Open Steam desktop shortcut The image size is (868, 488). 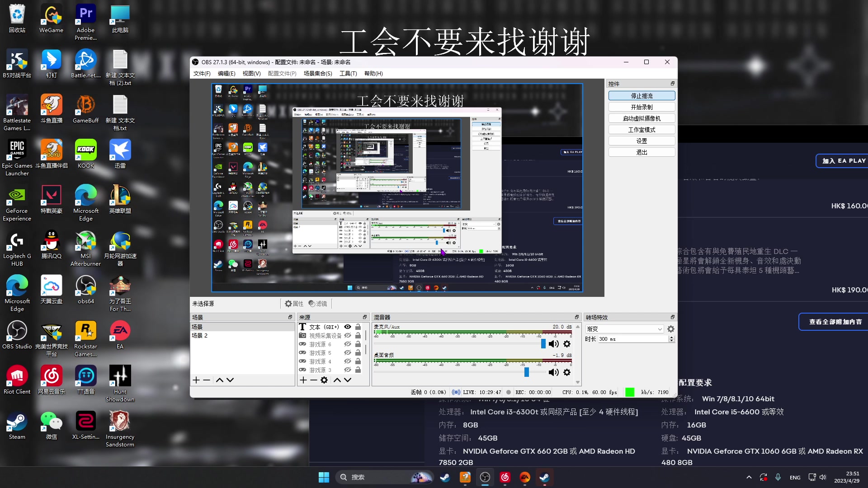pos(17,425)
